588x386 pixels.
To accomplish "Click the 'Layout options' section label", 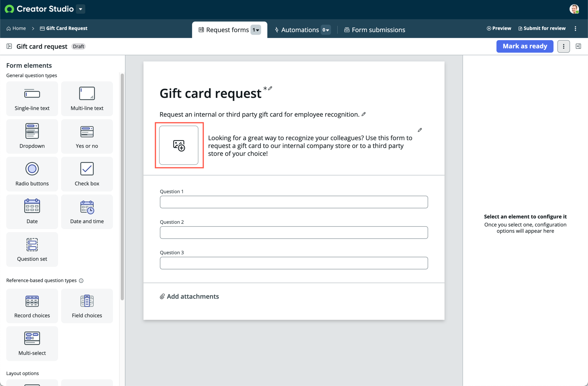I will tap(23, 373).
